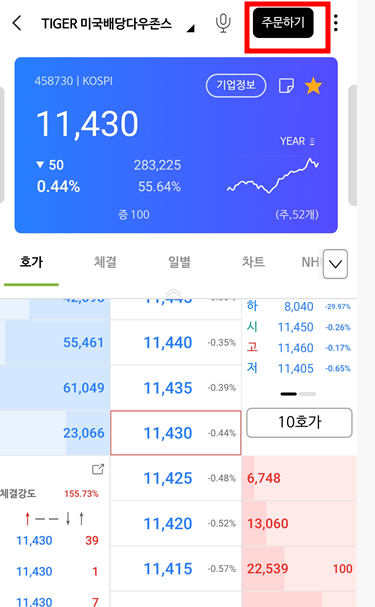The width and height of the screenshot is (375, 607).
Task: Tap the 고 high price 11,460
Action: [296, 348]
